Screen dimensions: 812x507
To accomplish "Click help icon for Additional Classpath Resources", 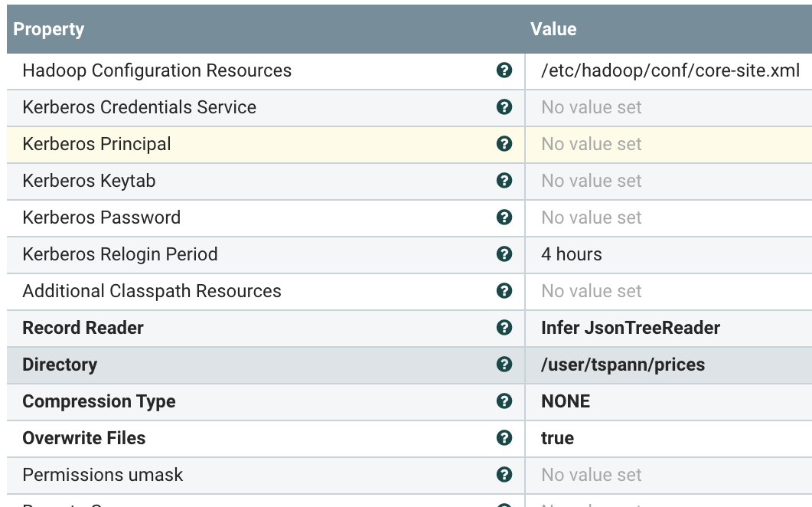I will tap(504, 291).
